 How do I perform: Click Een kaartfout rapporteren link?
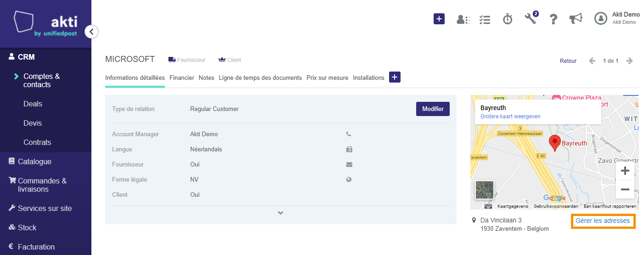[610, 206]
